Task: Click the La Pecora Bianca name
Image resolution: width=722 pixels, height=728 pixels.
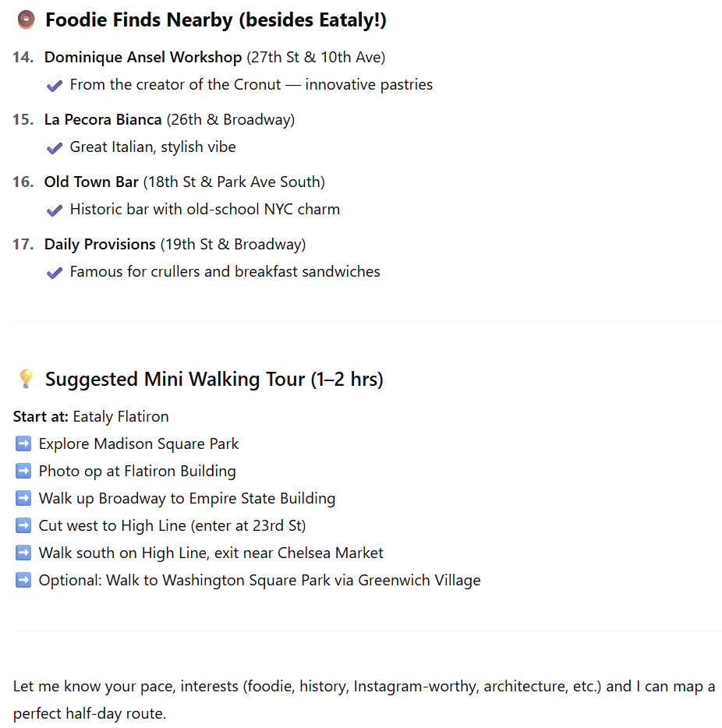Action: tap(103, 119)
